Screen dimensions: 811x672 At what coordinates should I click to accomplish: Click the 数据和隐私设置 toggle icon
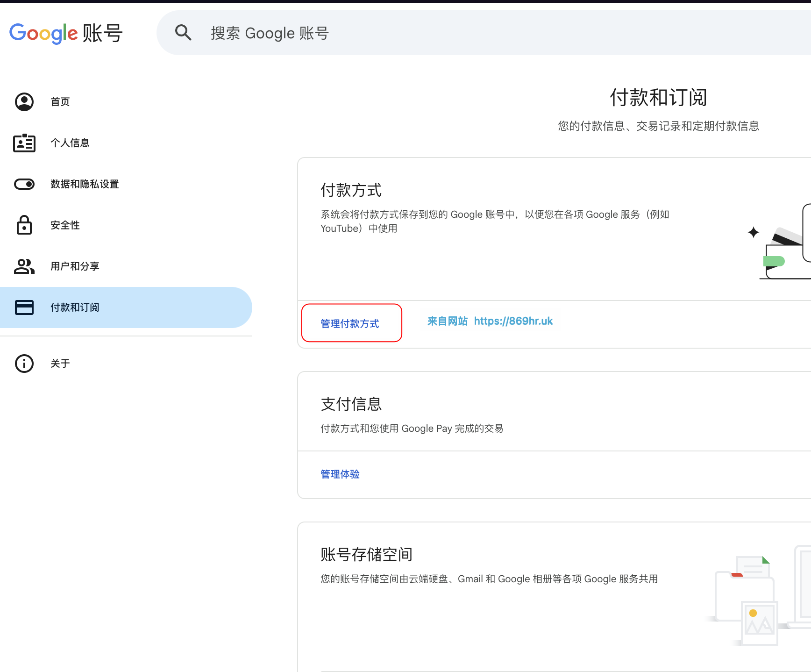[24, 184]
